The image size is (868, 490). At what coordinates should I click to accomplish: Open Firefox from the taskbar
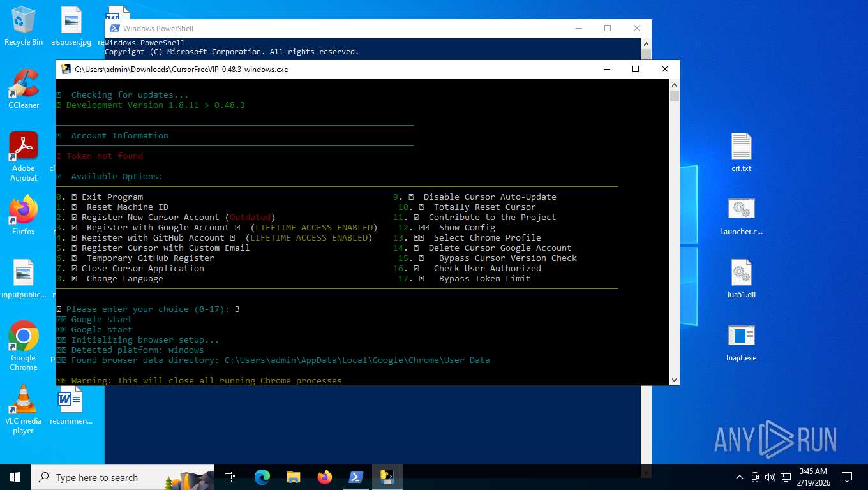click(325, 477)
